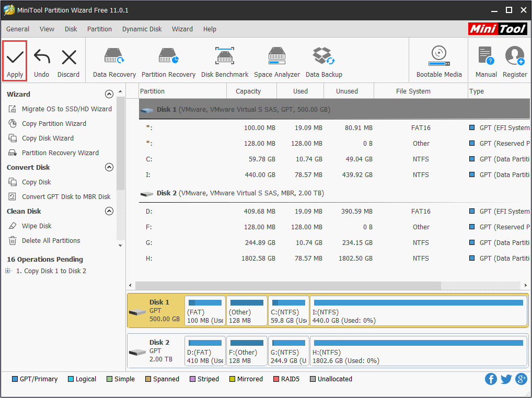The image size is (532, 398).
Task: Select Convert GPT Disk to MBR Disk
Action: (60, 196)
